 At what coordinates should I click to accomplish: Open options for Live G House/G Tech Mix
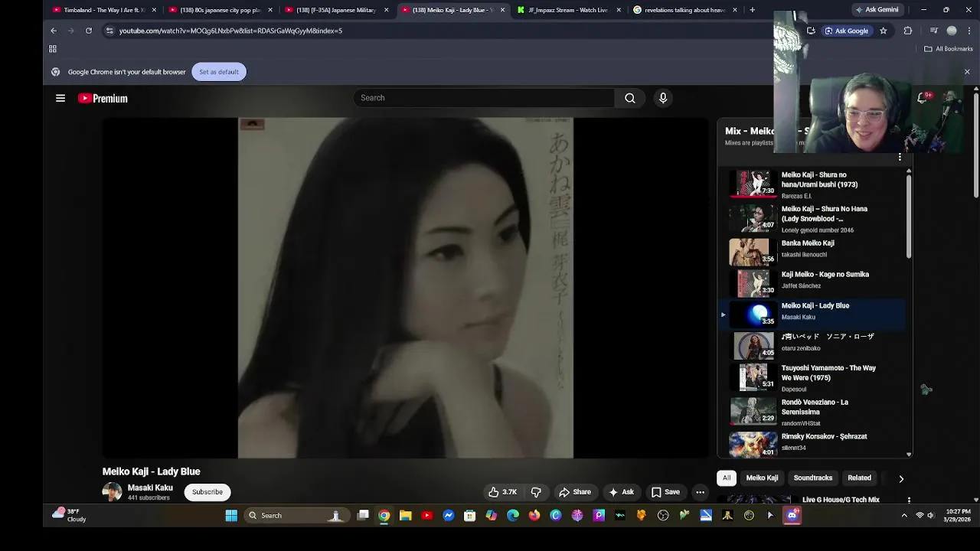click(909, 500)
